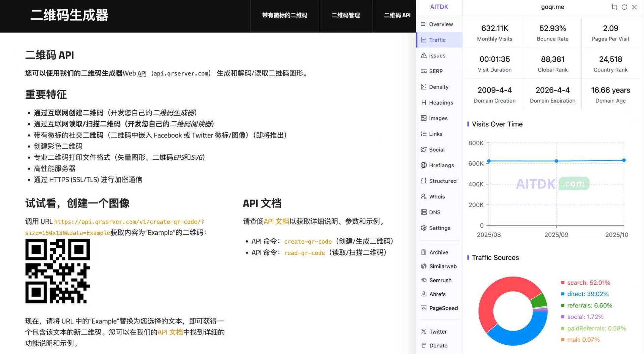Click the AITDK logo text

(x=439, y=7)
